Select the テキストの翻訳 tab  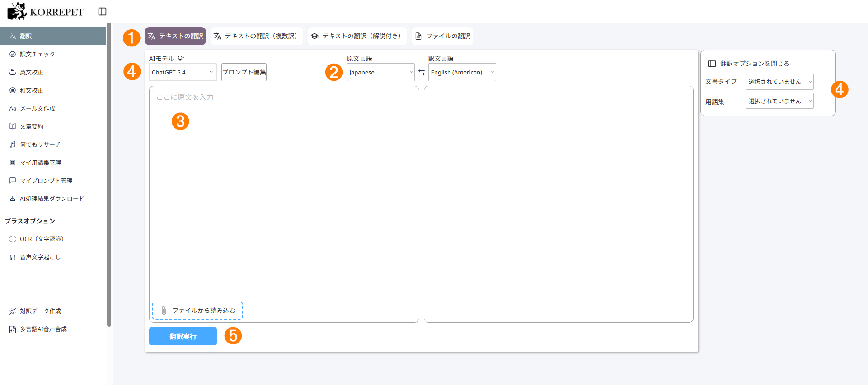(175, 36)
